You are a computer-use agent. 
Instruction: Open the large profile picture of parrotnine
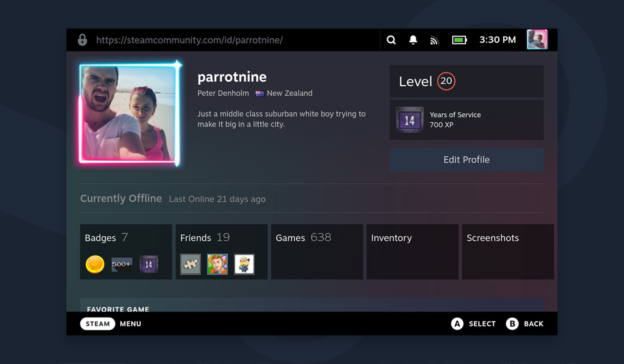(129, 114)
